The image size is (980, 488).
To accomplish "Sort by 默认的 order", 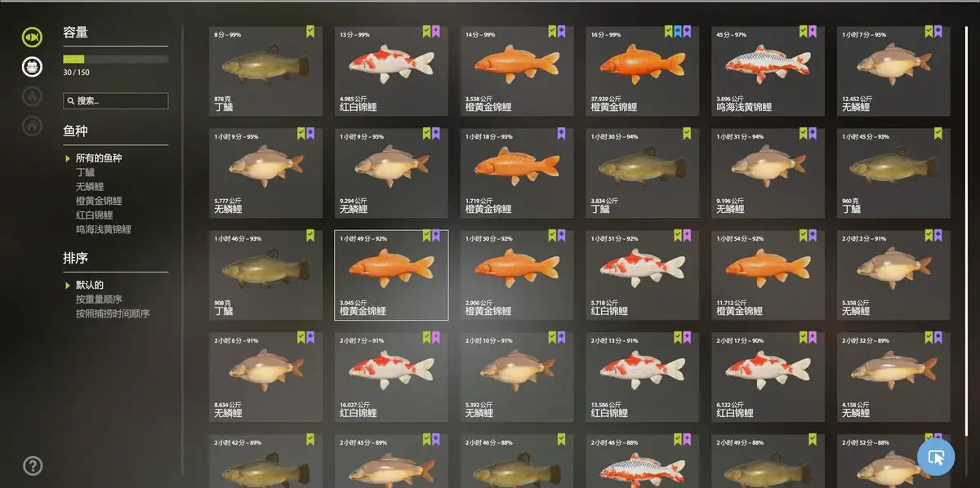I will [90, 285].
